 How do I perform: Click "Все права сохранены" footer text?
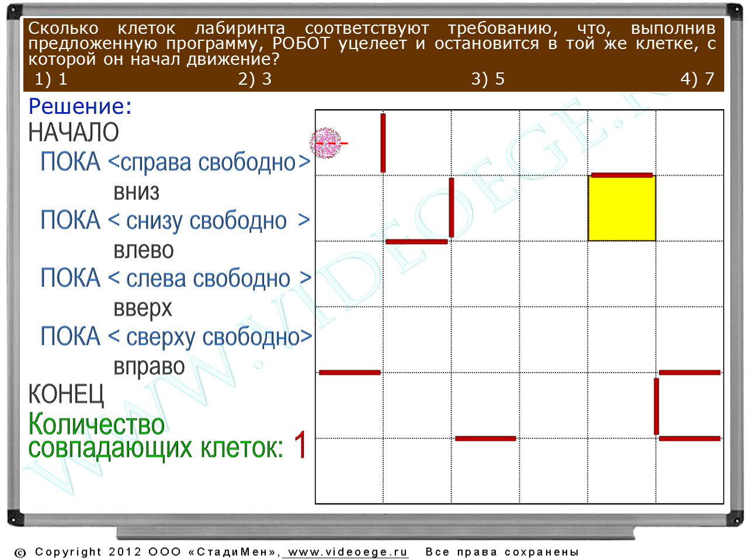(x=502, y=552)
